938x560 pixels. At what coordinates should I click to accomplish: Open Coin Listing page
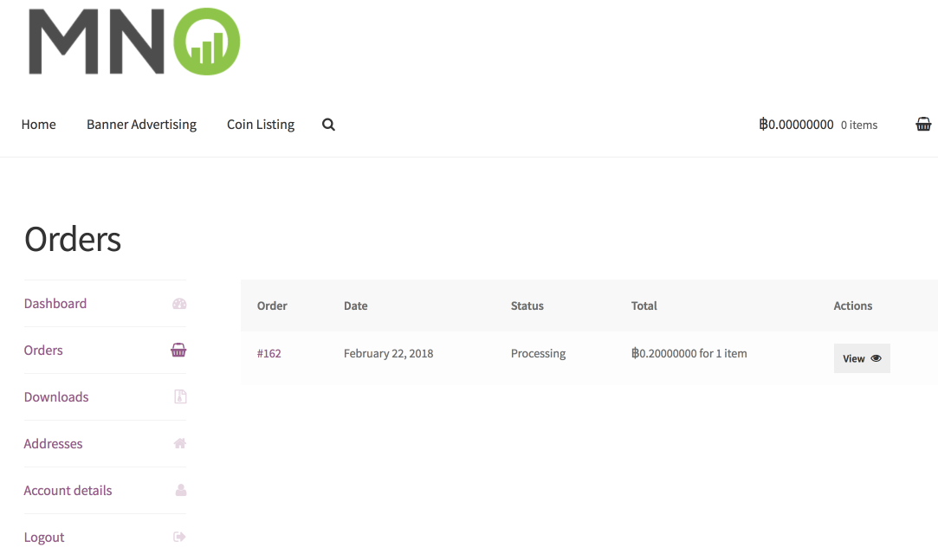260,125
